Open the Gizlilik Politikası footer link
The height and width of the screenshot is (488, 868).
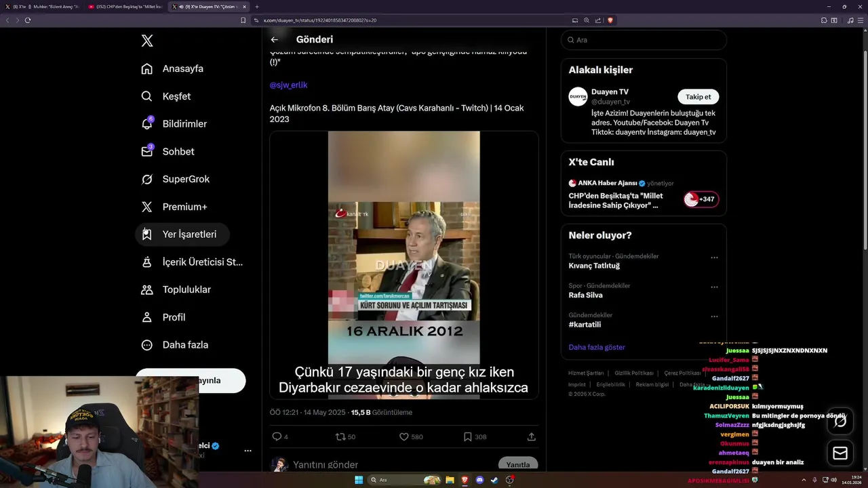coord(634,373)
